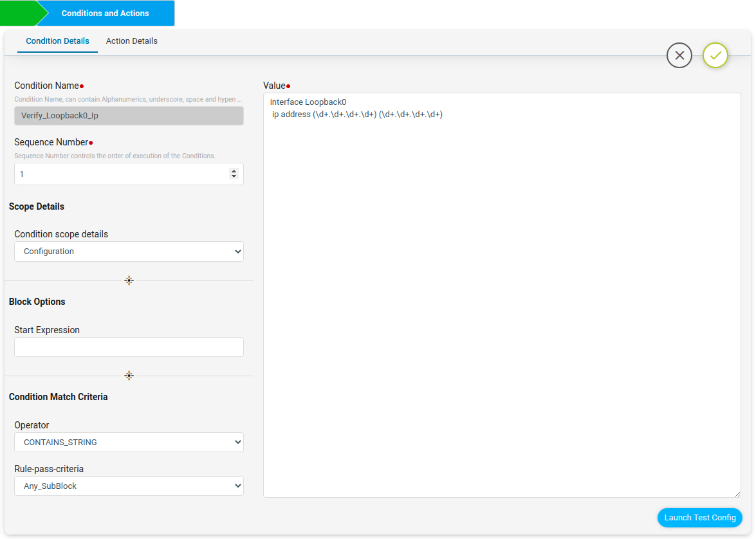The image size is (756, 539).
Task: Click the cancel X circle icon
Action: coord(679,55)
